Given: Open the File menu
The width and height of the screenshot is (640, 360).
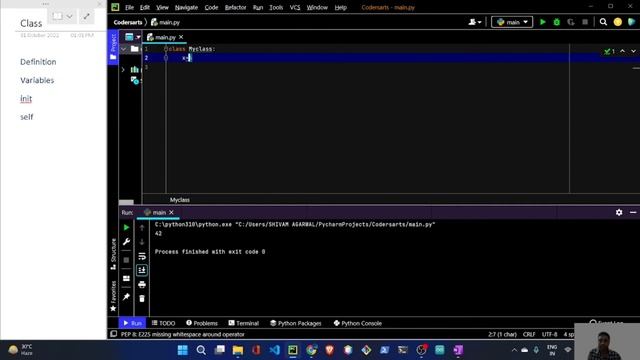Looking at the screenshot, I should (129, 7).
